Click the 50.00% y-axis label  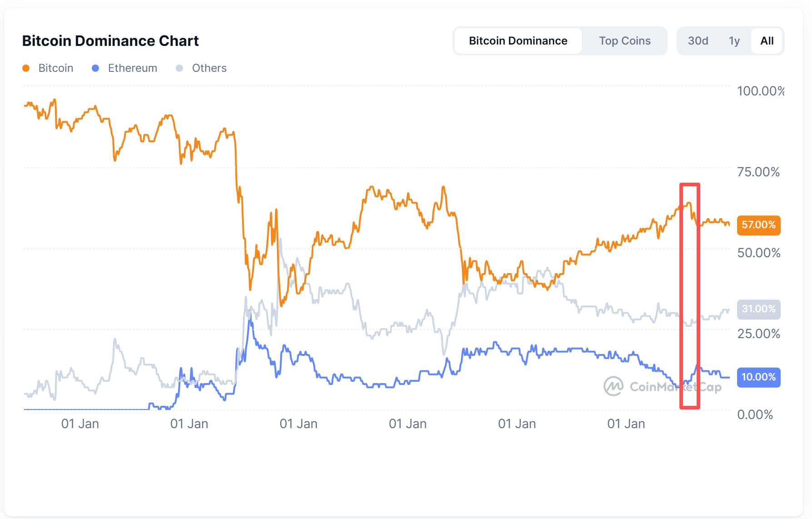point(758,253)
